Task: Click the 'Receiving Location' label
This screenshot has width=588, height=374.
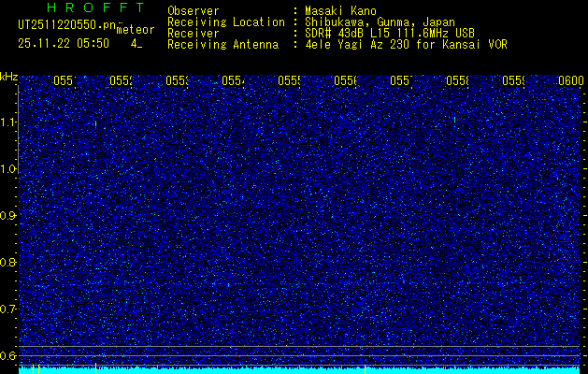Action: (x=226, y=22)
